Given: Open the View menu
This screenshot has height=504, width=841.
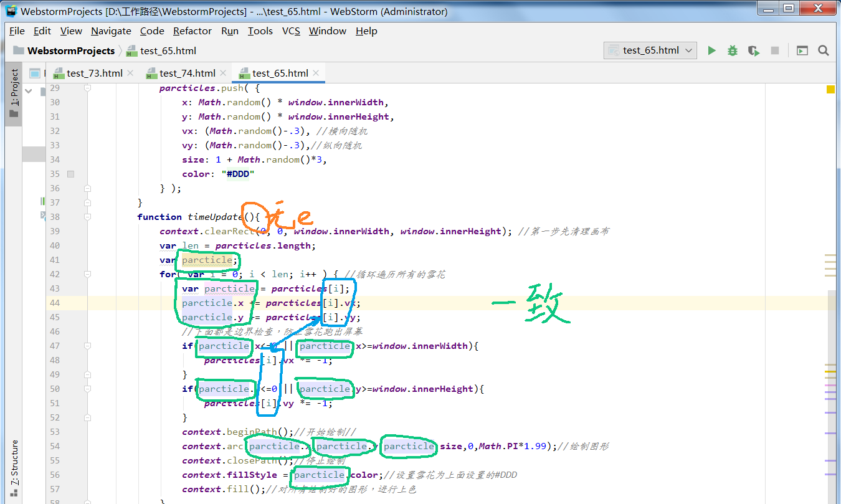Looking at the screenshot, I should click(71, 31).
